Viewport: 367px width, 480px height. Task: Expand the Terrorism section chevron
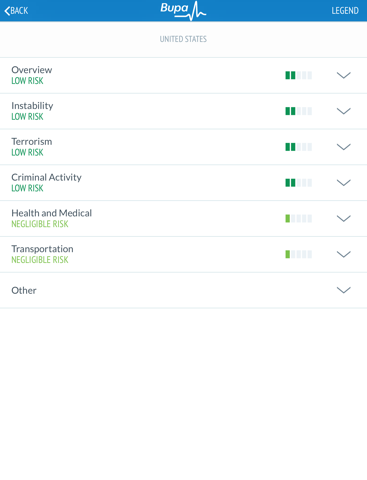point(343,147)
